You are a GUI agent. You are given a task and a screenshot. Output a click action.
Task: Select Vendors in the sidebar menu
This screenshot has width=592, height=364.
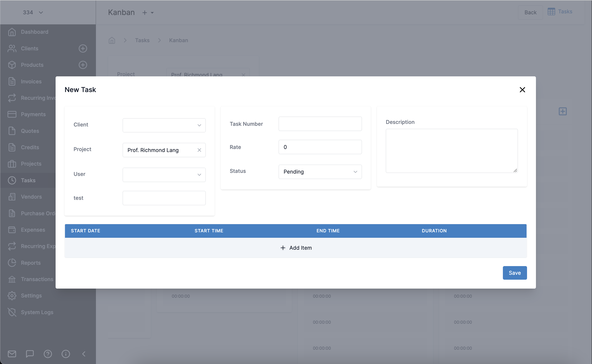coord(31,197)
